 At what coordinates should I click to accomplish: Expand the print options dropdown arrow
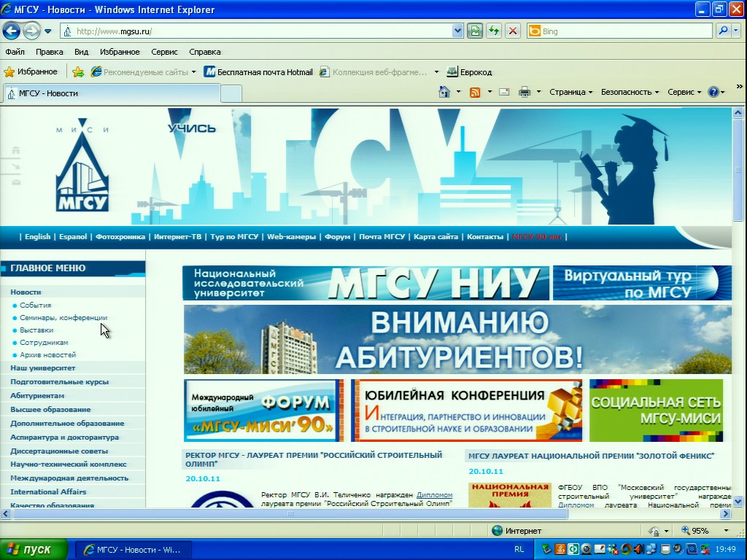pyautogui.click(x=538, y=92)
